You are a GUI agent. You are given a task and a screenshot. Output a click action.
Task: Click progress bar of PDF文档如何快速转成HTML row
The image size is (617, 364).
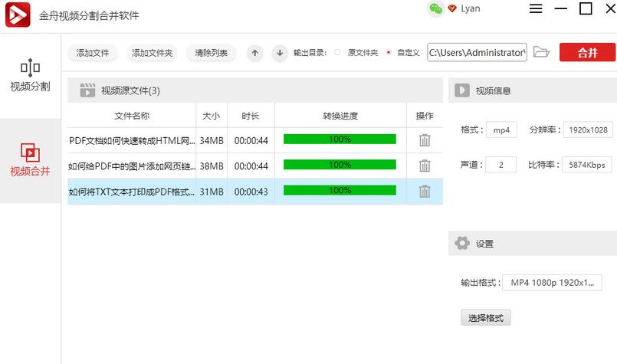(340, 139)
